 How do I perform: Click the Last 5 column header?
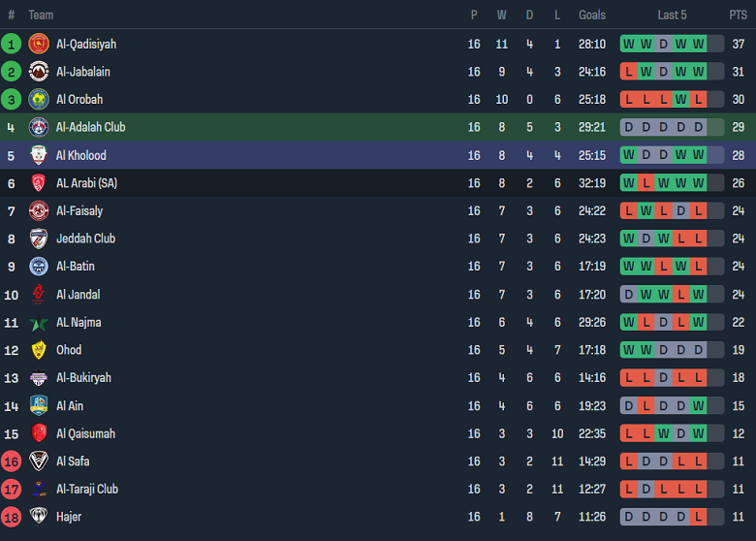[x=672, y=15]
